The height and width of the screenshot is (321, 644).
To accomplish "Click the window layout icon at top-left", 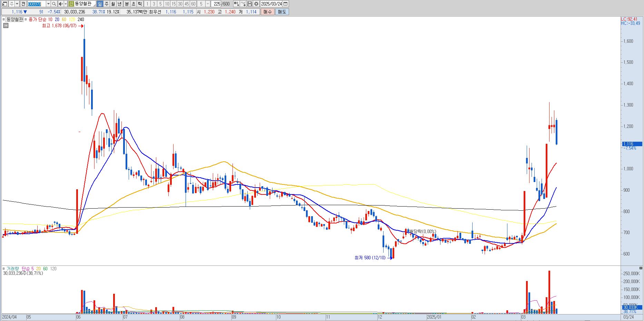I will pos(5,4).
